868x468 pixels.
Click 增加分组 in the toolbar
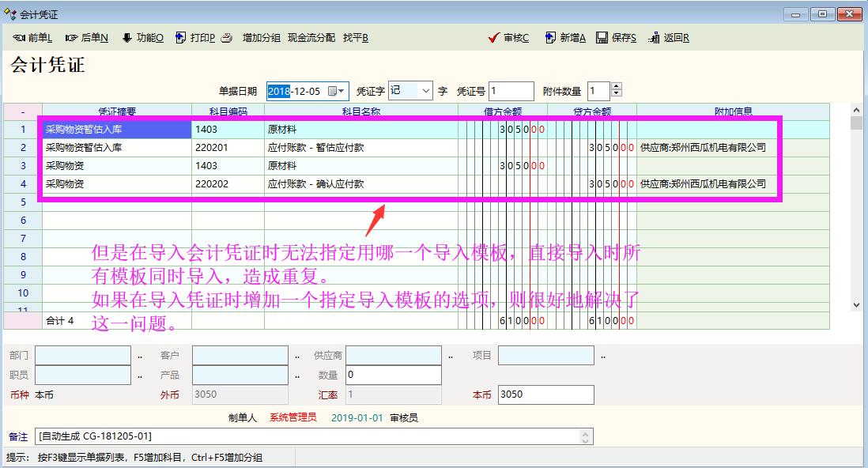261,38
